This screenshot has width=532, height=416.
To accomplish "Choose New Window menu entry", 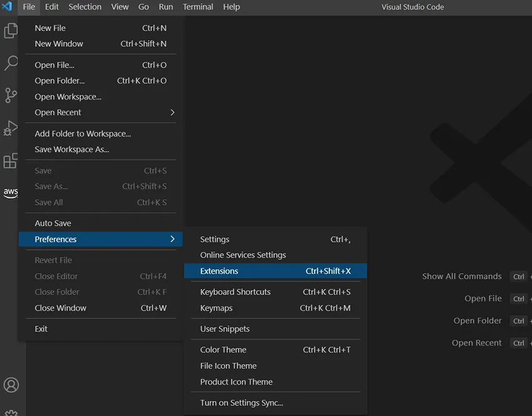I will pyautogui.click(x=101, y=44).
